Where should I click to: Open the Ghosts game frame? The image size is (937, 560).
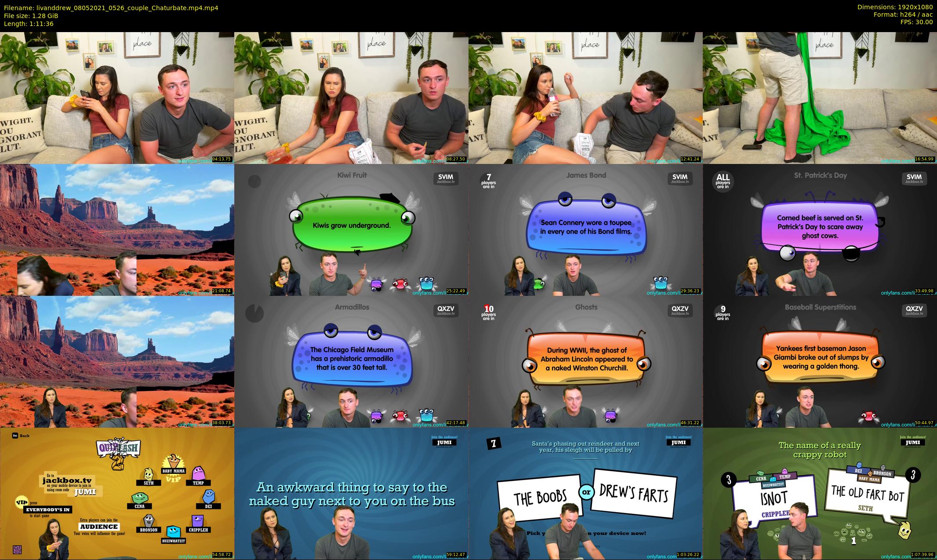(585, 361)
